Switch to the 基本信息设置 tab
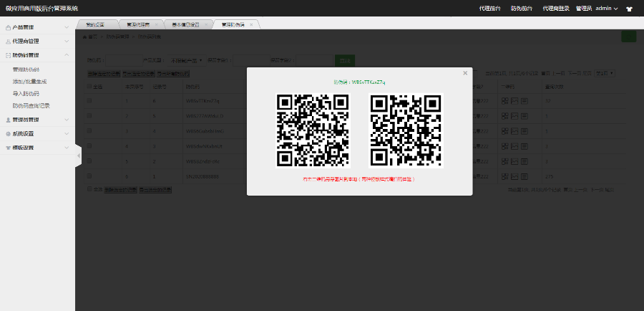Viewport: 644px width, 311px height. pyautogui.click(x=185, y=24)
